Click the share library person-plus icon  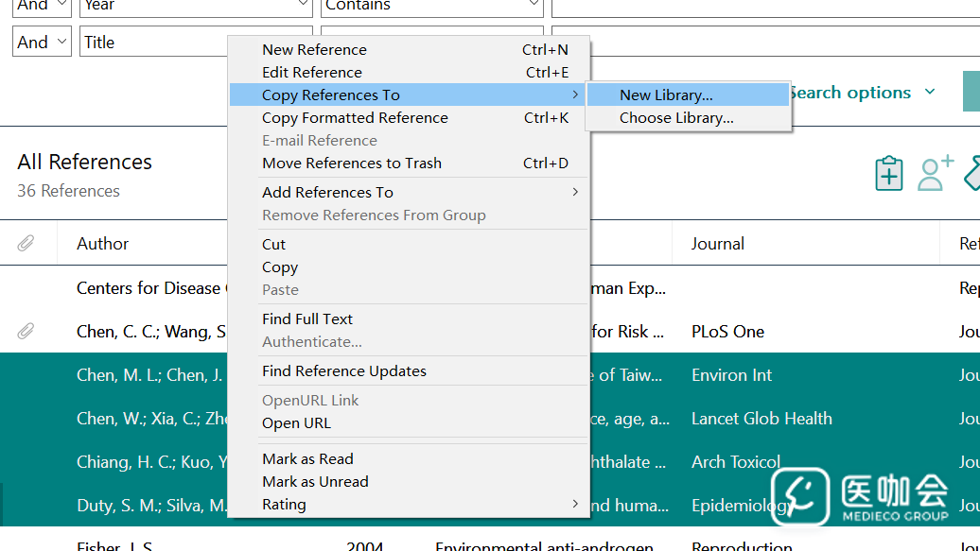935,174
